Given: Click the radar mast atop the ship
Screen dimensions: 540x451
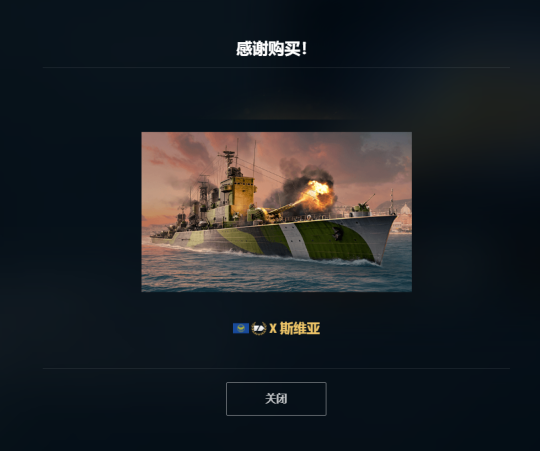Looking at the screenshot, I should point(228,156).
